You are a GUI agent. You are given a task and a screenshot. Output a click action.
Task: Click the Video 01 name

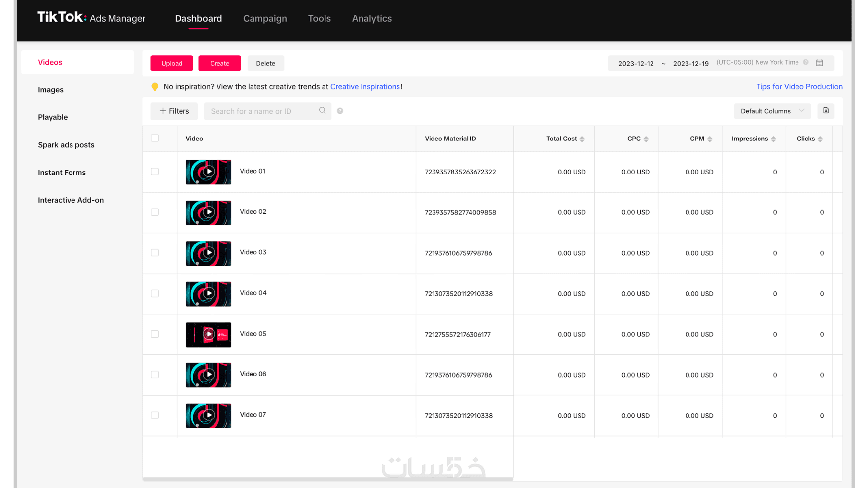(x=253, y=171)
